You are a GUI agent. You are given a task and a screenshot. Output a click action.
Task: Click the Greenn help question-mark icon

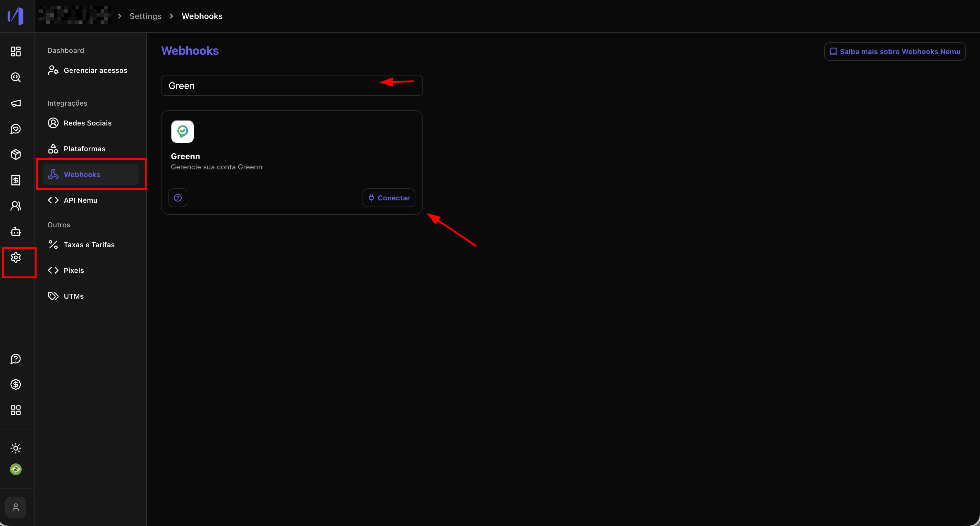click(178, 198)
